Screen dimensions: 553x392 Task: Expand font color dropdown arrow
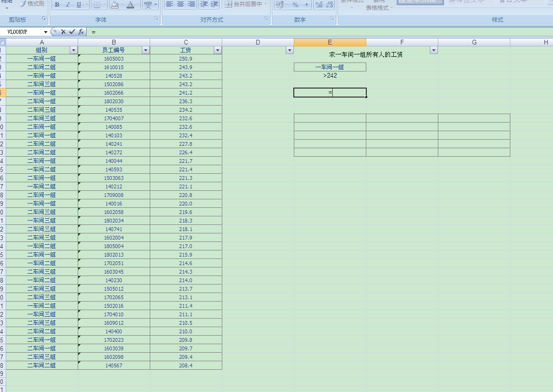pyautogui.click(x=138, y=5)
